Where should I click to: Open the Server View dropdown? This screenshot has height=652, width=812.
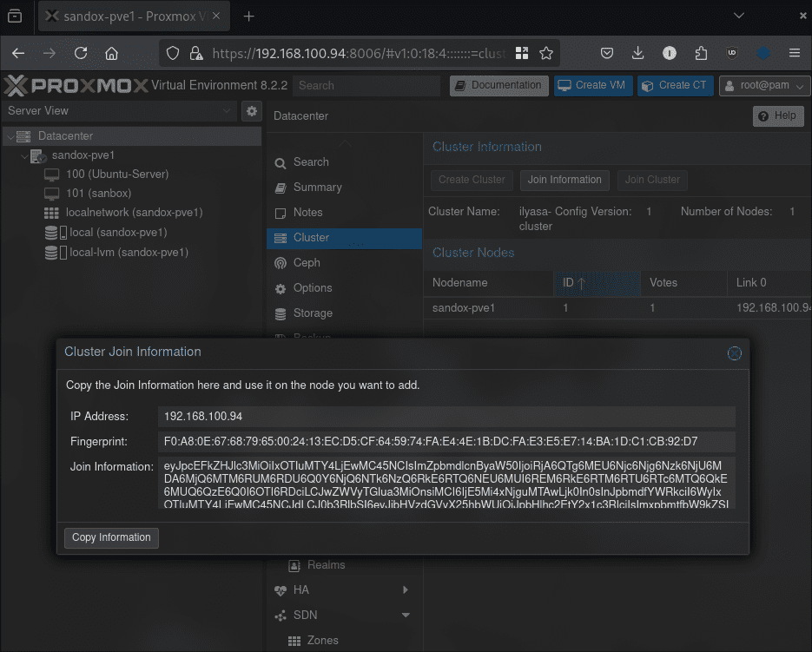point(120,111)
